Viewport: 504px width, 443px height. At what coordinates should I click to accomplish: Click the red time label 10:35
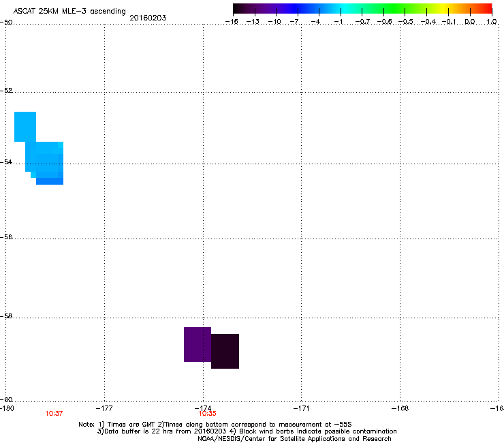coord(207,414)
